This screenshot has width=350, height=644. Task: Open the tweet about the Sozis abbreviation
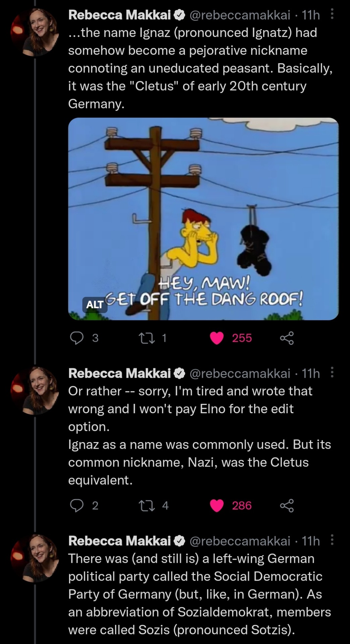[x=199, y=594]
